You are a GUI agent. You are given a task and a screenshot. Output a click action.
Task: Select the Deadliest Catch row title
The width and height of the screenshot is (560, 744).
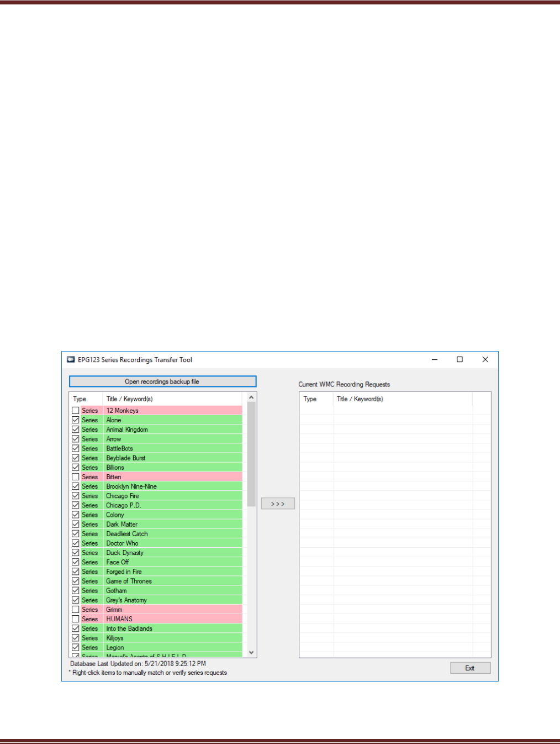(x=127, y=533)
